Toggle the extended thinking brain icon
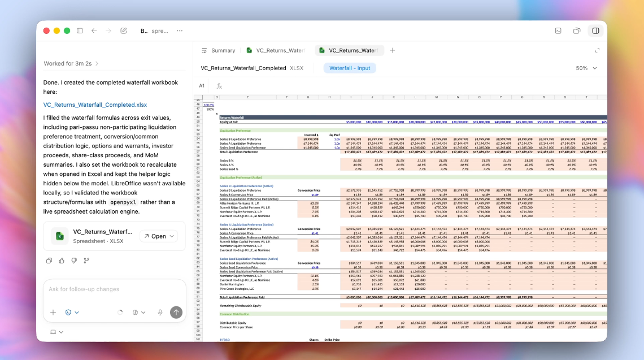The height and width of the screenshot is (360, 644). click(x=135, y=313)
